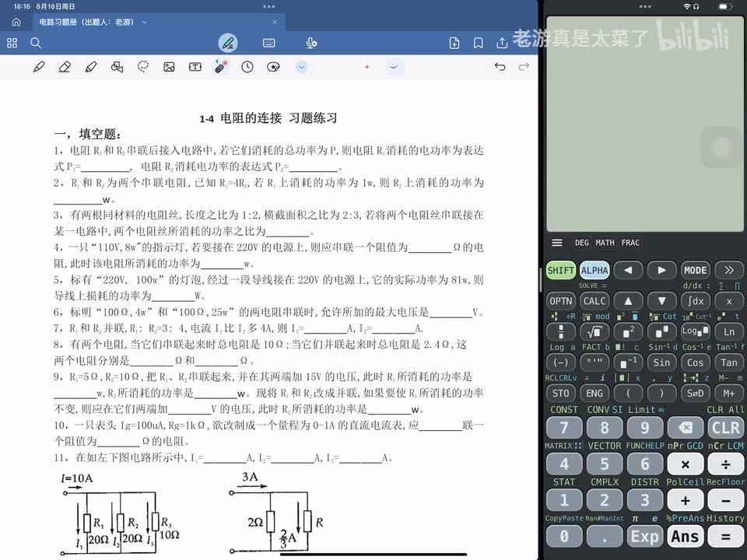Image resolution: width=747 pixels, height=560 pixels.
Task: Tap the integral ∫dx key
Action: pyautogui.click(x=695, y=301)
